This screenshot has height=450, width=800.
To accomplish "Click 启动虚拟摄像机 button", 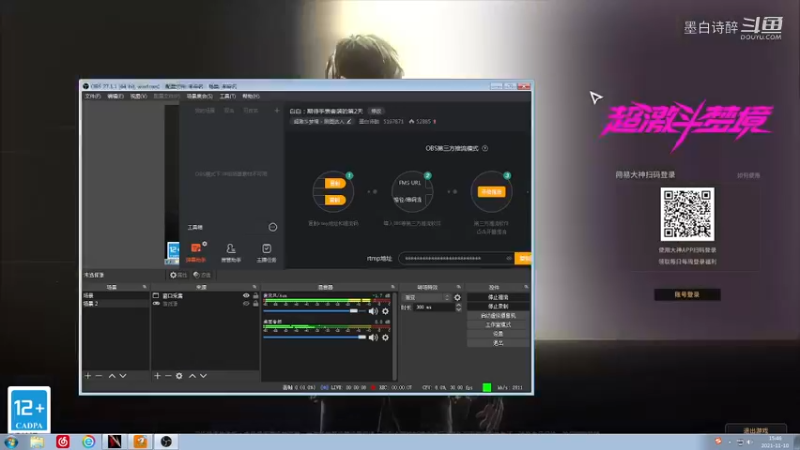I will [x=498, y=315].
